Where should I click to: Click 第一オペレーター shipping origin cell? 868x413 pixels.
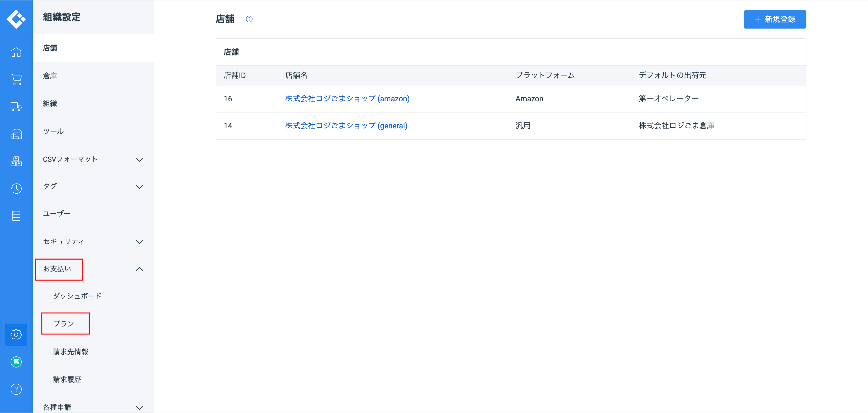click(x=669, y=99)
